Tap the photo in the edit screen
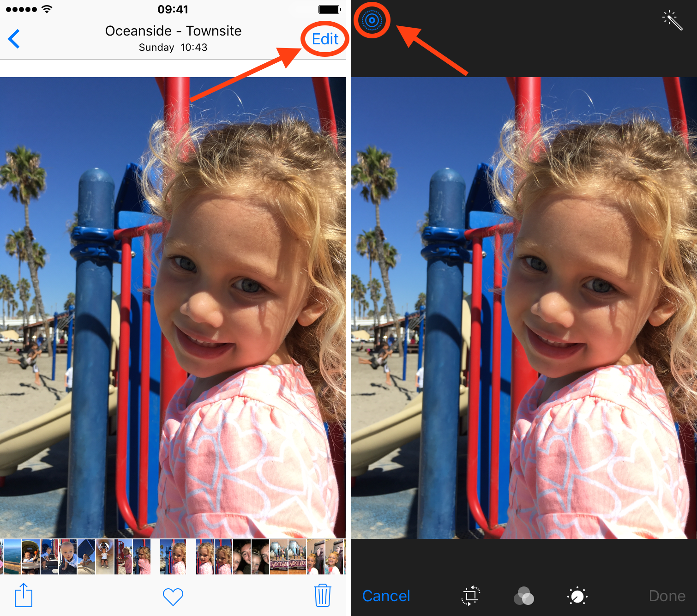This screenshot has width=697, height=616. click(x=524, y=308)
